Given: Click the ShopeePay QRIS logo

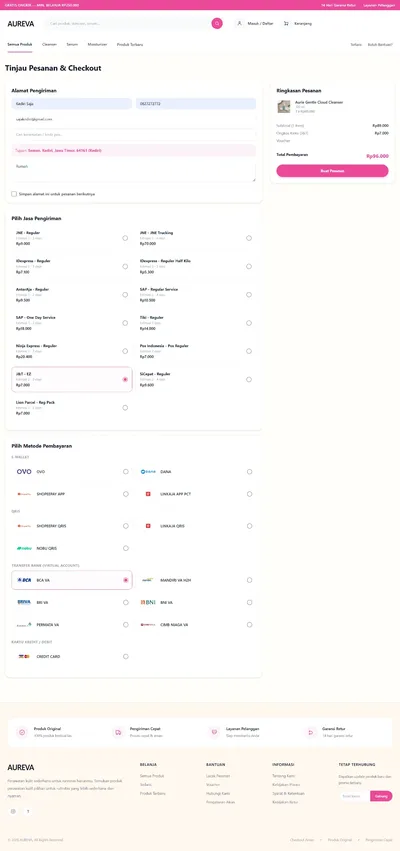Looking at the screenshot, I should point(24,526).
